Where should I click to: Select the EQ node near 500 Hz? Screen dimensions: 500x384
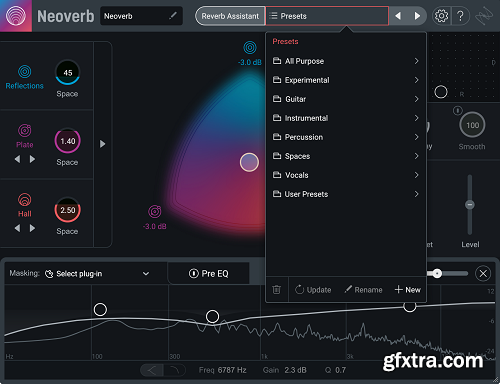pos(212,316)
